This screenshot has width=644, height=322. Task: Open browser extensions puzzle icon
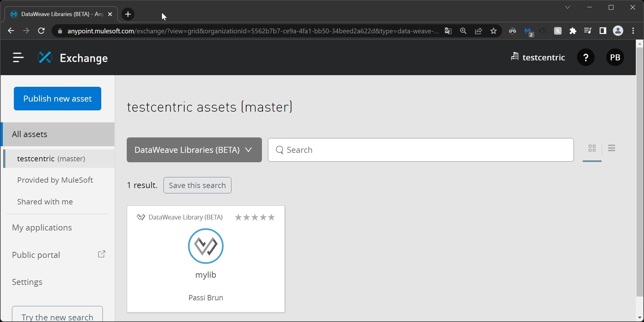(x=573, y=31)
